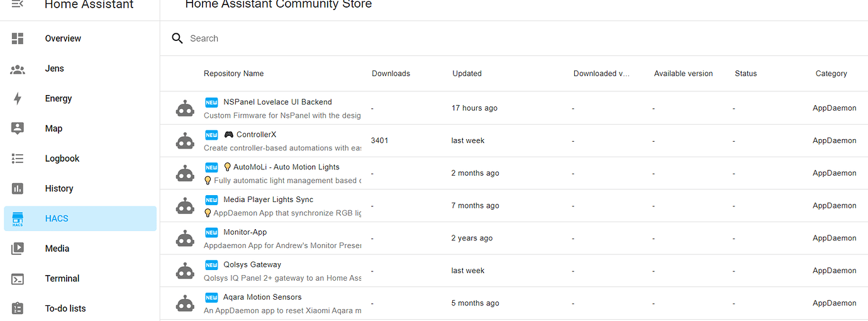Viewport: 868px width, 321px height.
Task: Focus the Search repositories field
Action: pyautogui.click(x=514, y=38)
